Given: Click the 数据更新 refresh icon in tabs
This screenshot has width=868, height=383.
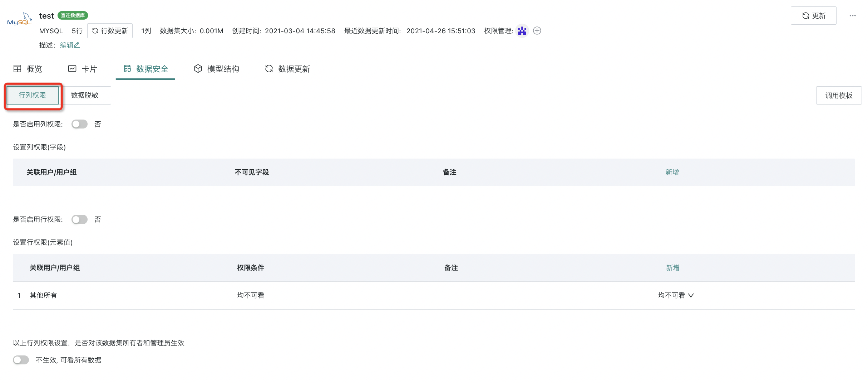Looking at the screenshot, I should [269, 69].
